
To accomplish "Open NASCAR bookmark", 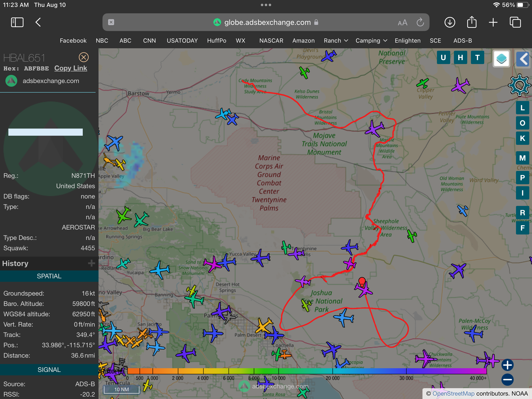I will pyautogui.click(x=271, y=41).
